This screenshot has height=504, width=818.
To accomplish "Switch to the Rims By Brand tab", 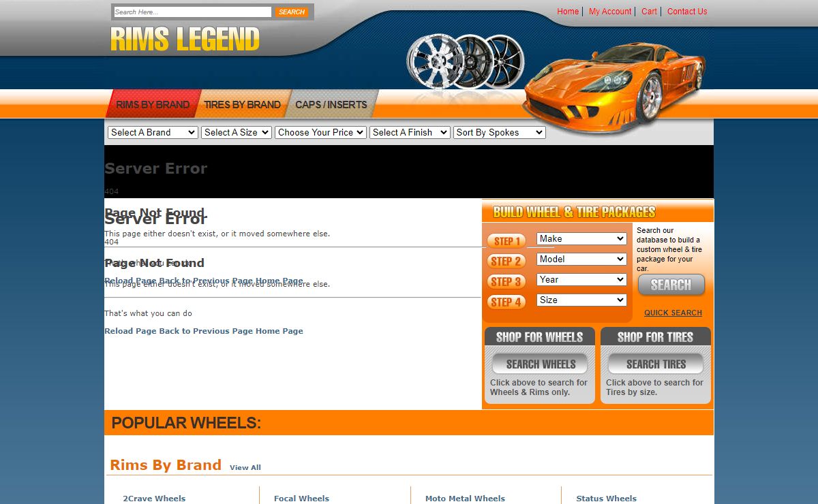I will (x=153, y=104).
